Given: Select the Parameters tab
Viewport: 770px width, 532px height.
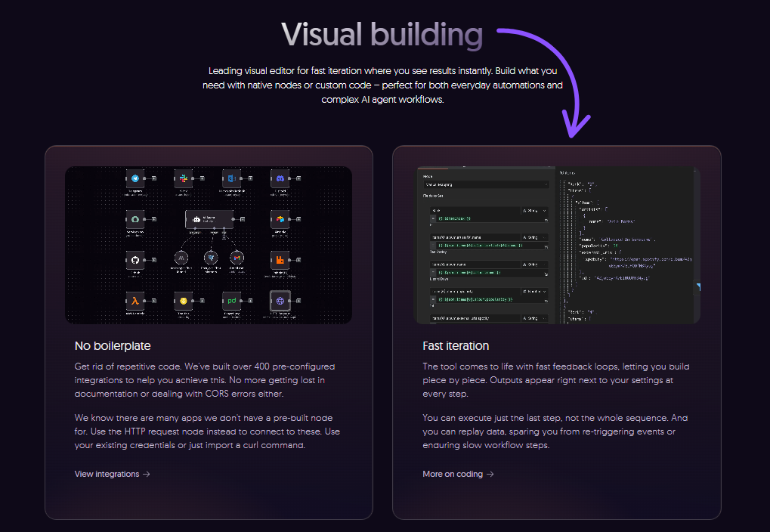Looking at the screenshot, I should 432,168.
